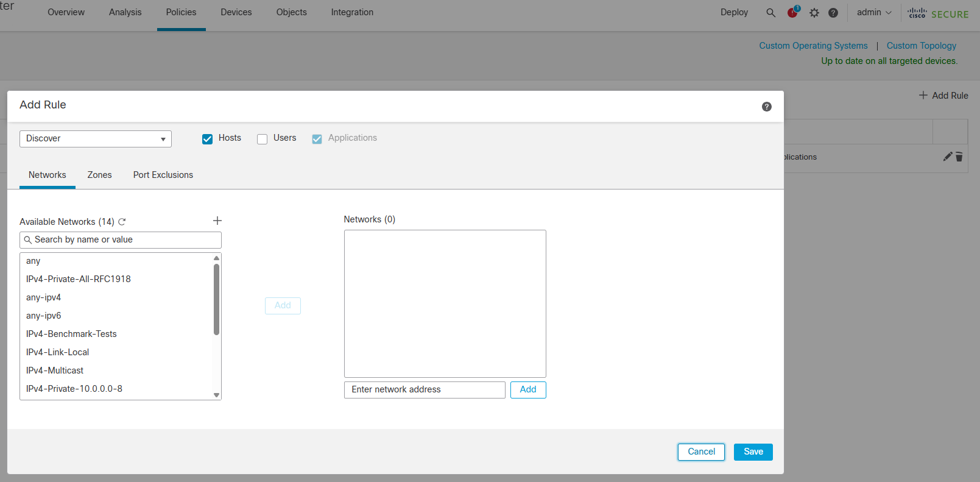
Task: Cancel the Add Rule dialog
Action: coord(701,452)
